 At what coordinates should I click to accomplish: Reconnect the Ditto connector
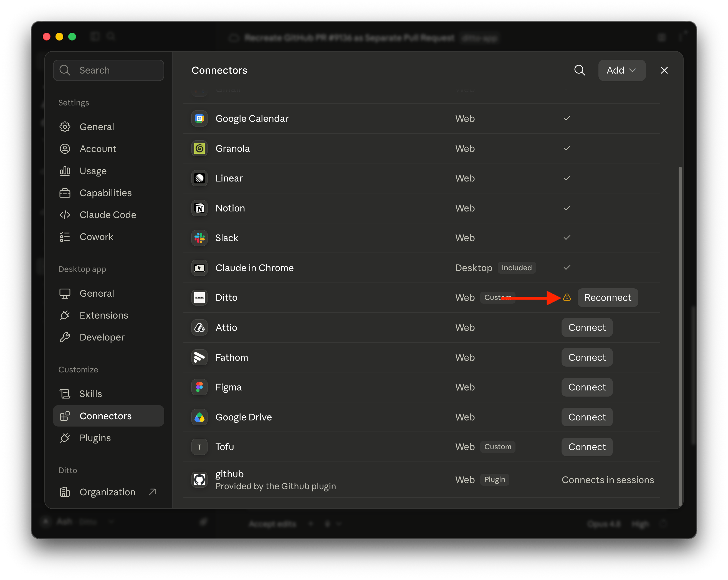(x=608, y=297)
